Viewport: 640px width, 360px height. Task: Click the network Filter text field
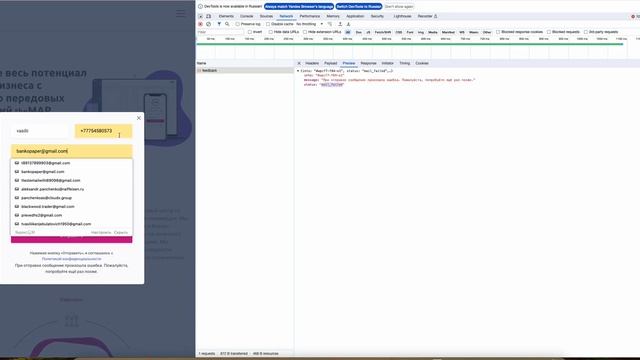coord(220,32)
